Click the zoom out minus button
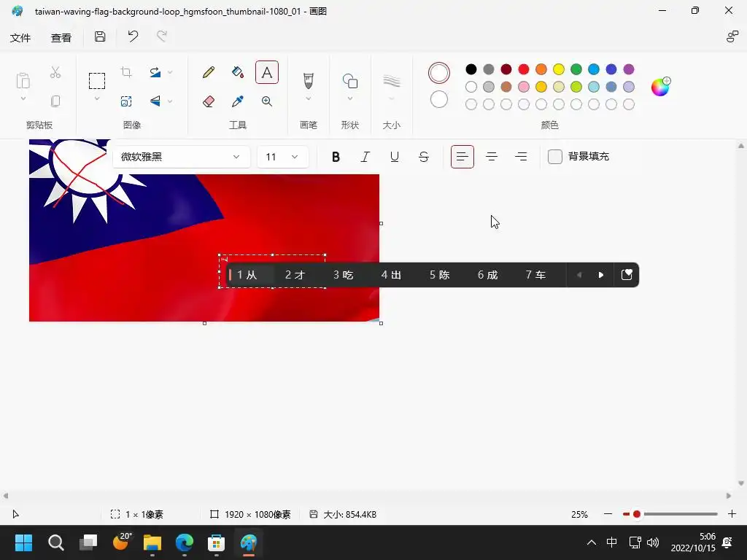 point(608,514)
